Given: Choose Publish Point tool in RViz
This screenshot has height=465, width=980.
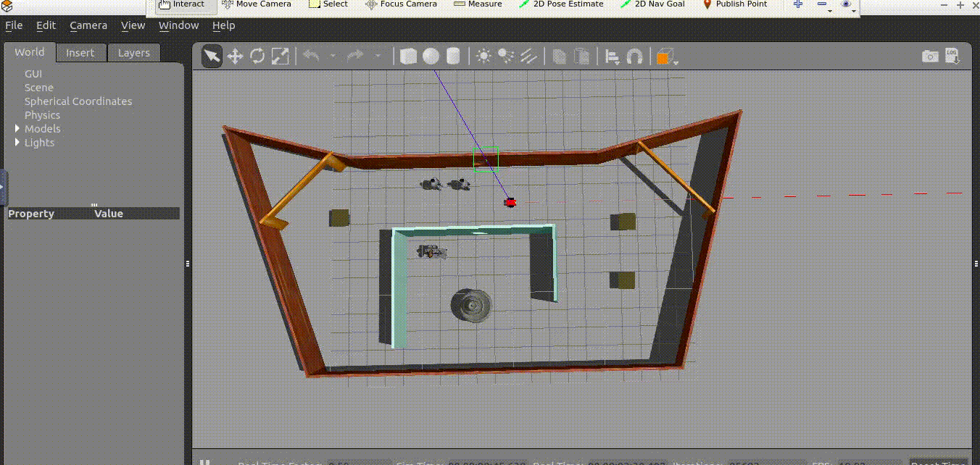Looking at the screenshot, I should [x=735, y=4].
